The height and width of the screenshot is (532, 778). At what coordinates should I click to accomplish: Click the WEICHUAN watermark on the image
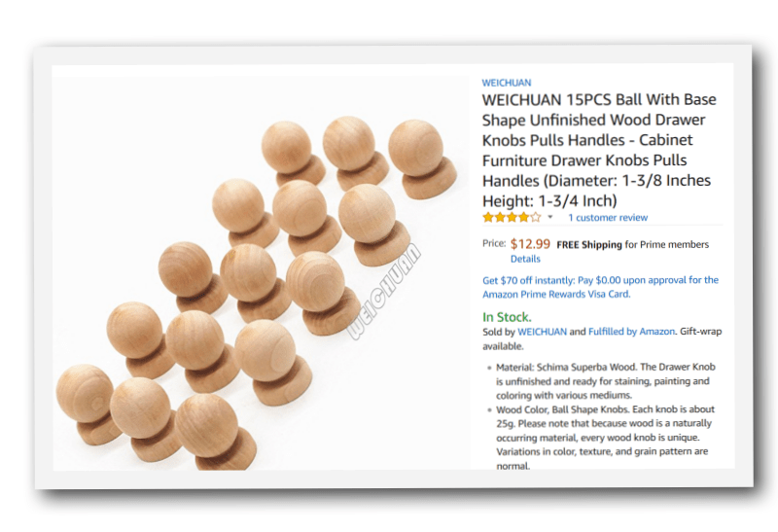pos(383,291)
